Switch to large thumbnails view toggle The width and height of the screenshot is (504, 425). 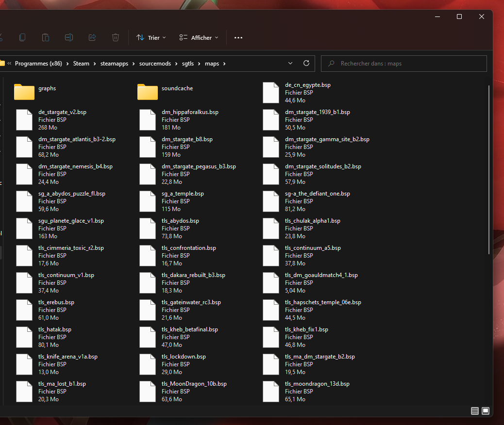486,411
